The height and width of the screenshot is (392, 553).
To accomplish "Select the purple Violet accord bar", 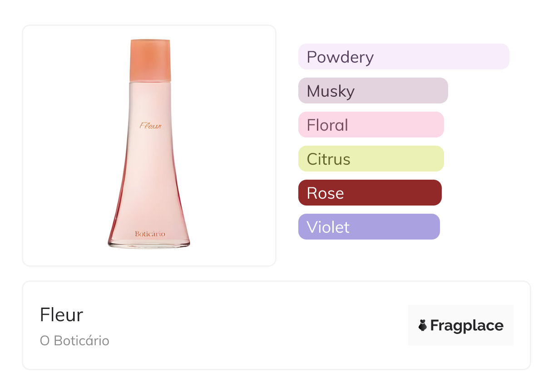I will (x=369, y=227).
